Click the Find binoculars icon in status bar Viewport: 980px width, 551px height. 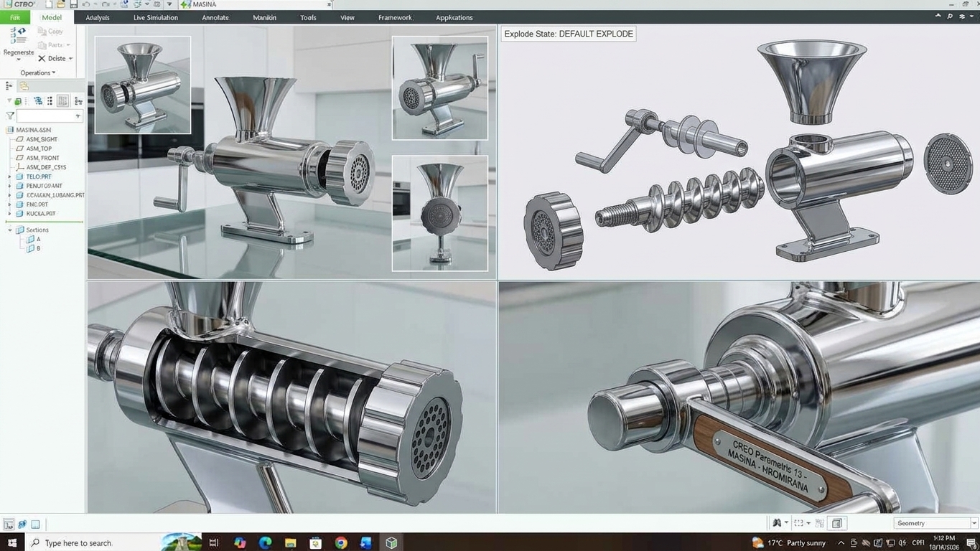pos(777,523)
